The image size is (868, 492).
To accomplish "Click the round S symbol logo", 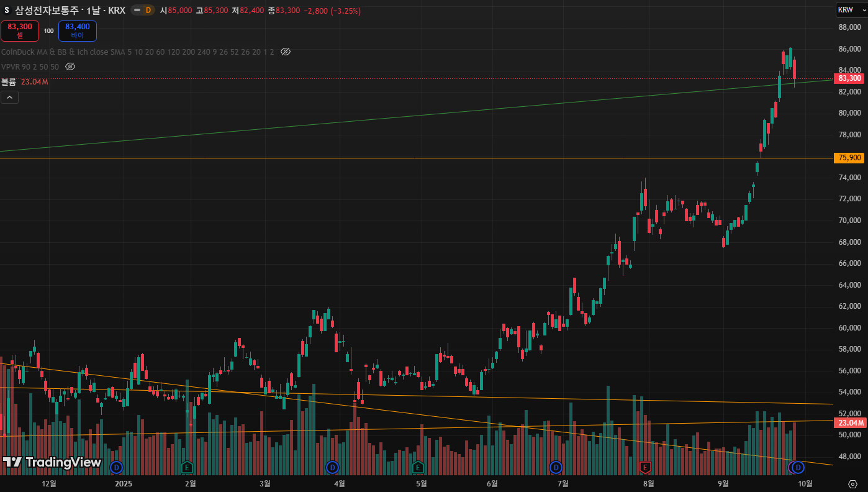I will coord(7,11).
